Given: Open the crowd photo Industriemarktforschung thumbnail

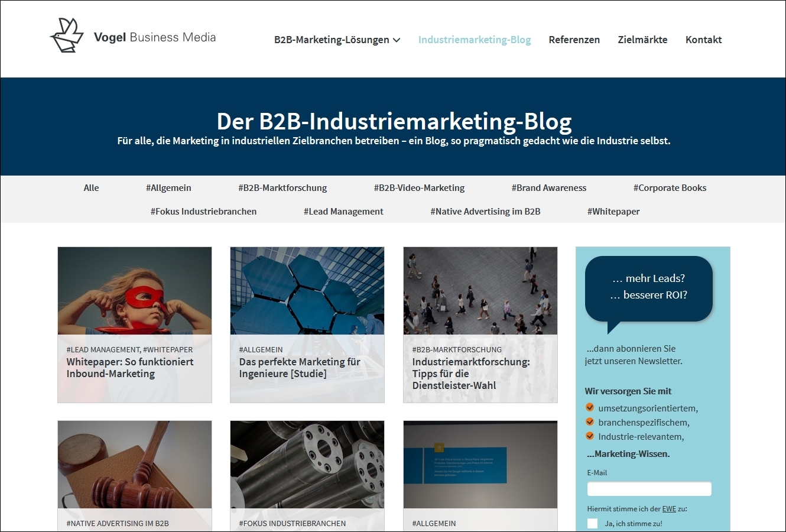Looking at the screenshot, I should pyautogui.click(x=480, y=291).
